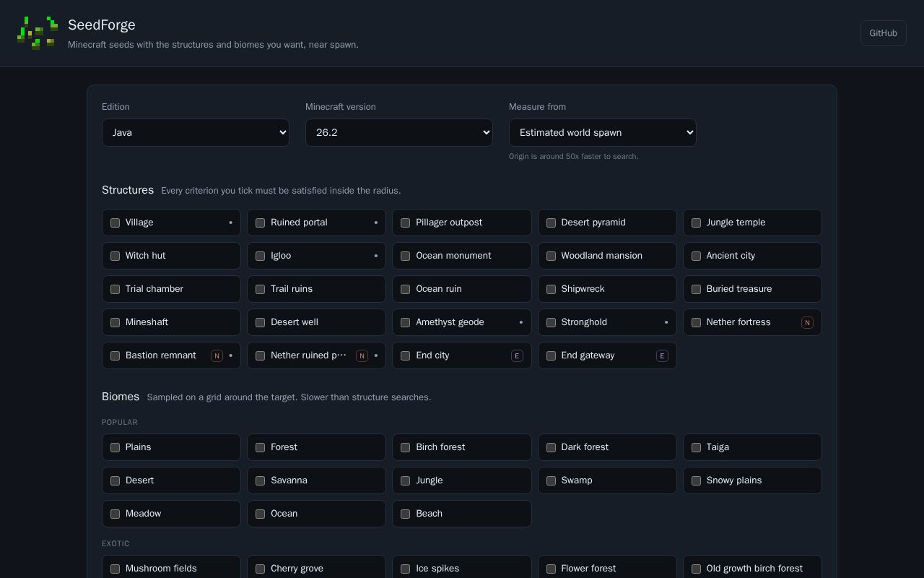Click the dot indicator on Village
The image size is (924, 578).
(230, 223)
